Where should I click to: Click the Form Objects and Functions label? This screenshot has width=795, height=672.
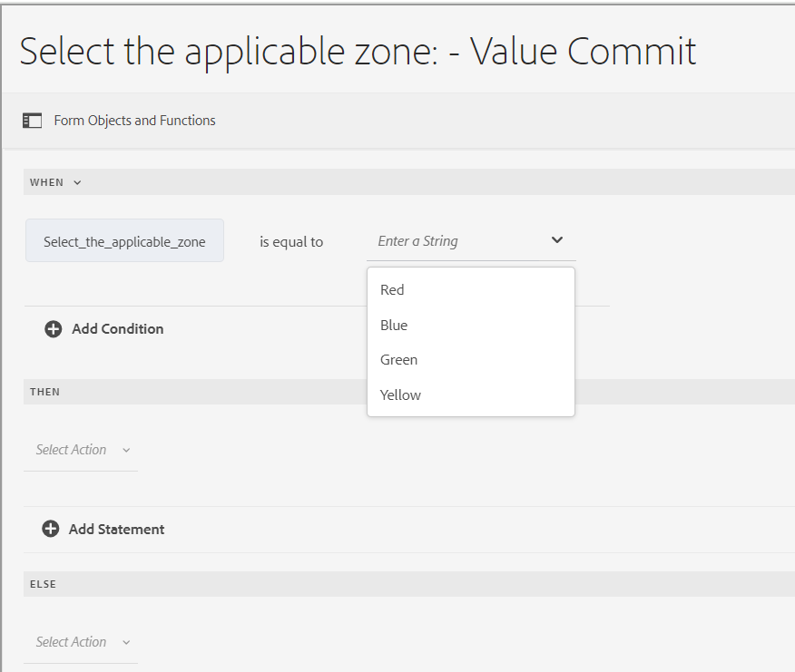click(134, 121)
